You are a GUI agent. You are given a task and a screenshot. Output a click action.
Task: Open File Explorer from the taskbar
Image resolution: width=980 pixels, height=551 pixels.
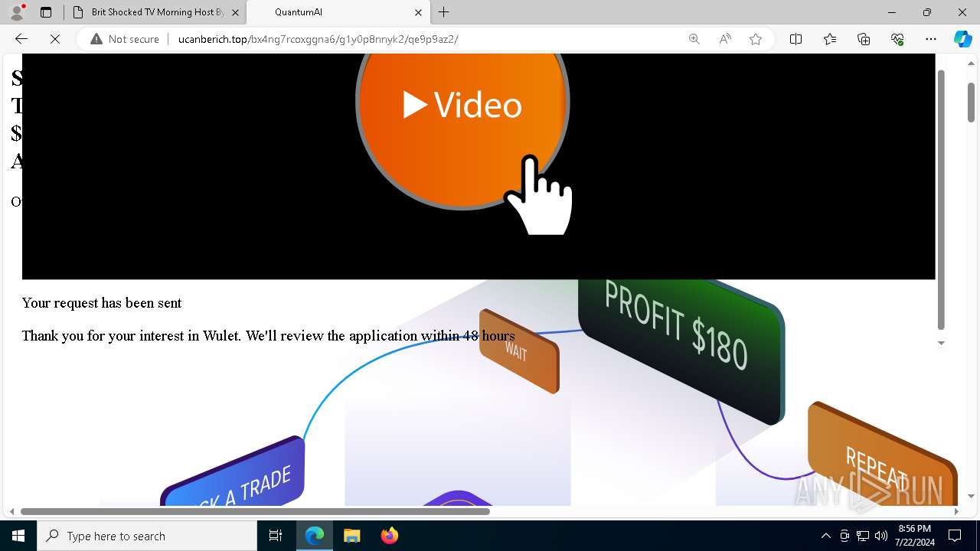point(351,536)
